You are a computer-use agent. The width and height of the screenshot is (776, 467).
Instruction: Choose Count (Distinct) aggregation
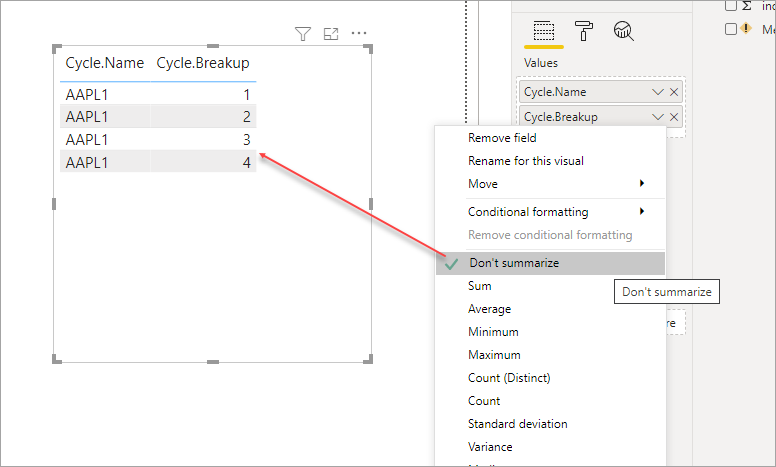550,378
